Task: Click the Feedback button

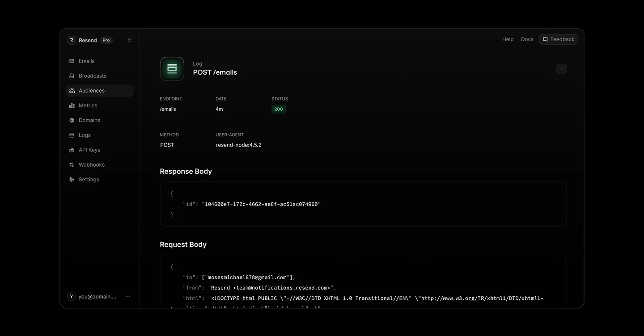Action: pos(559,39)
